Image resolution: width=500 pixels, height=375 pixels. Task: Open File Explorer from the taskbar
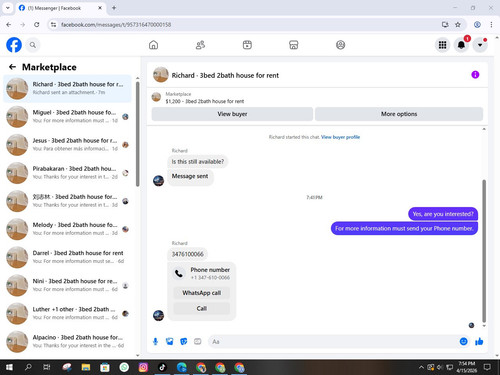click(x=86, y=367)
